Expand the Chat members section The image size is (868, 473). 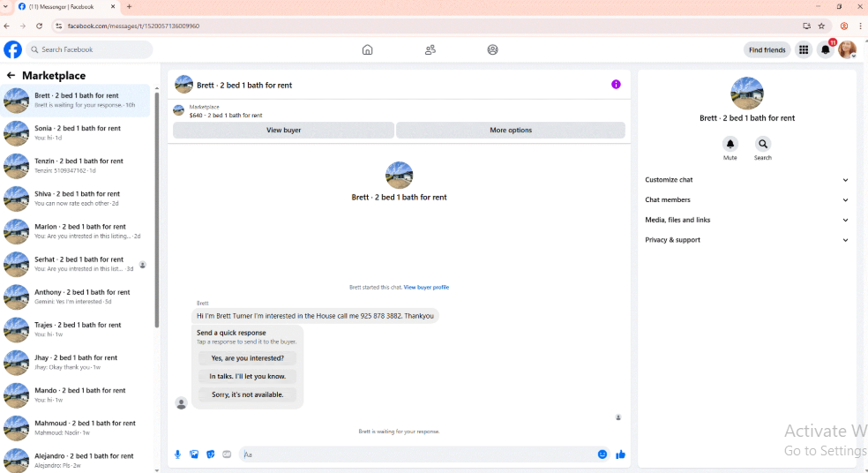746,200
